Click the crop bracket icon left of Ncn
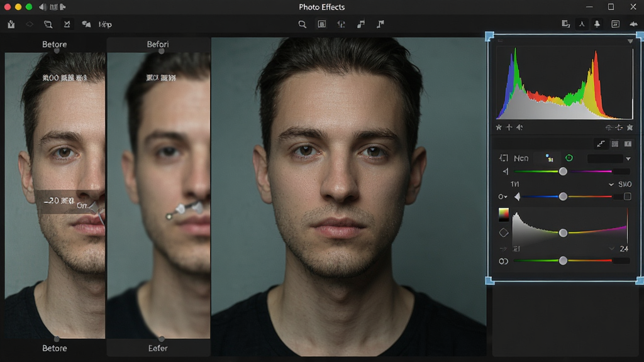The width and height of the screenshot is (644, 362). click(504, 158)
